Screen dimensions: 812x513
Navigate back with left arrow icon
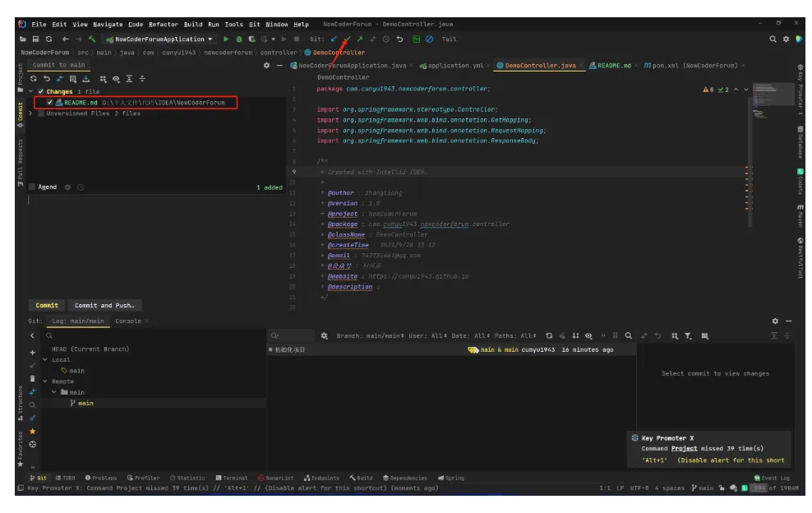point(65,39)
